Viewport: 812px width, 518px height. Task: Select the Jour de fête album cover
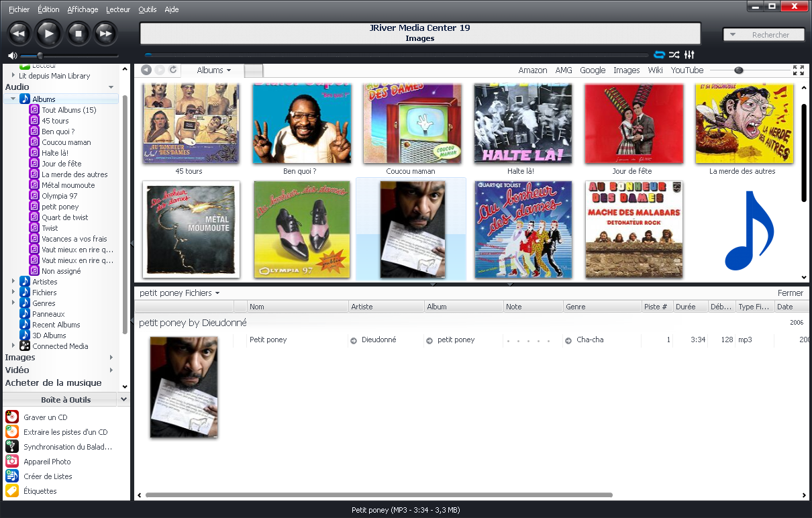(x=633, y=123)
